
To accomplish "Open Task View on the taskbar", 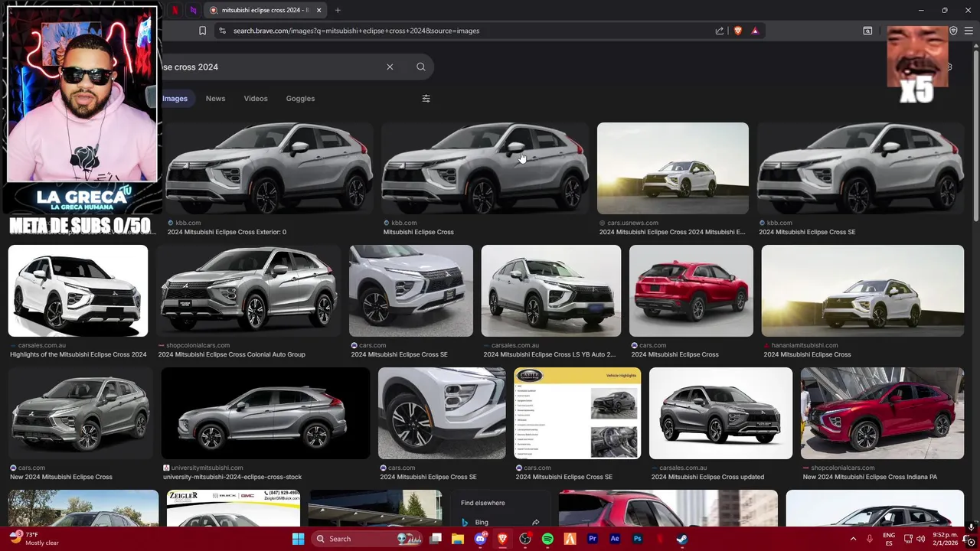I will 436,539.
